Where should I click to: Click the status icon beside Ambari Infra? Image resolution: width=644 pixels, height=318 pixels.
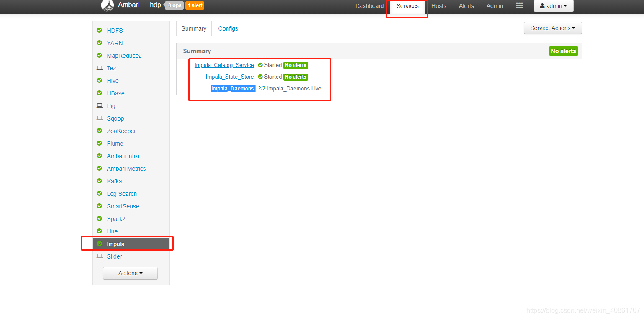tap(100, 156)
